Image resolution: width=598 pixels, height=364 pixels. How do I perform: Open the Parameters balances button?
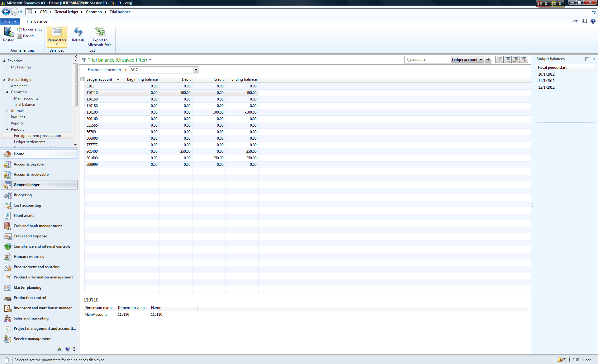point(57,35)
